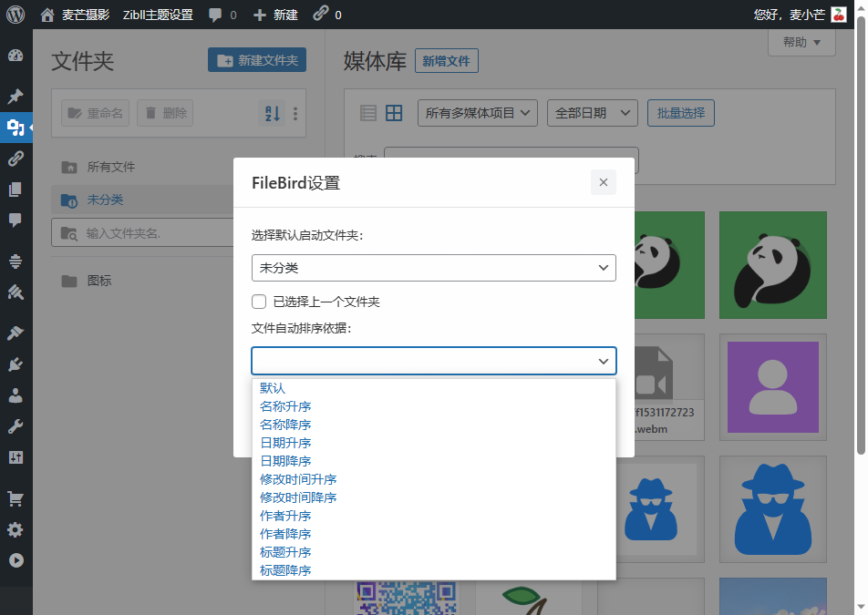Open the Links chain icon in sidebar
868x615 pixels.
click(x=15, y=159)
